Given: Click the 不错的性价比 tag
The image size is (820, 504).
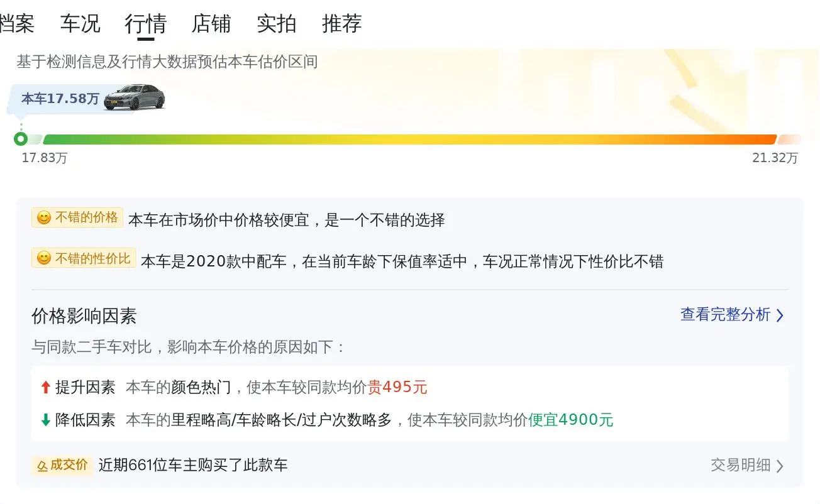Looking at the screenshot, I should (84, 258).
